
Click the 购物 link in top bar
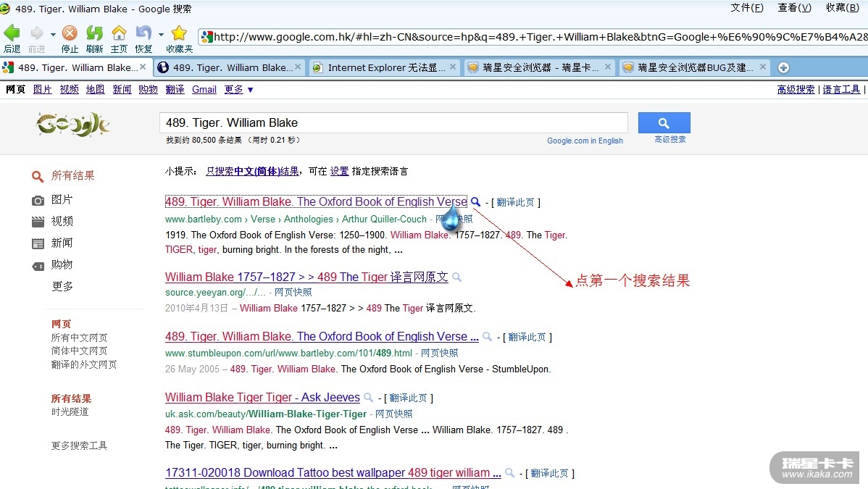(148, 89)
